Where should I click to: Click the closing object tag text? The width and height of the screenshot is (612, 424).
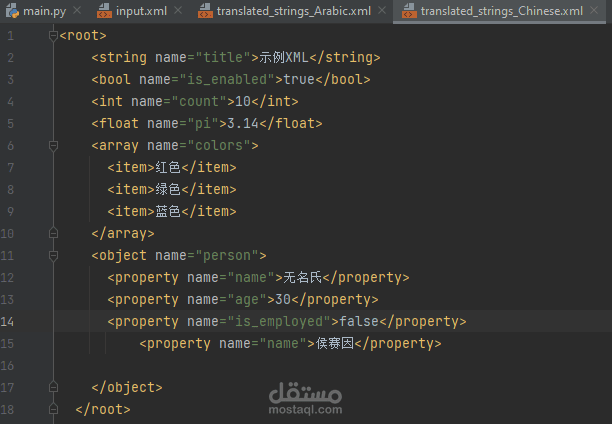(x=127, y=387)
